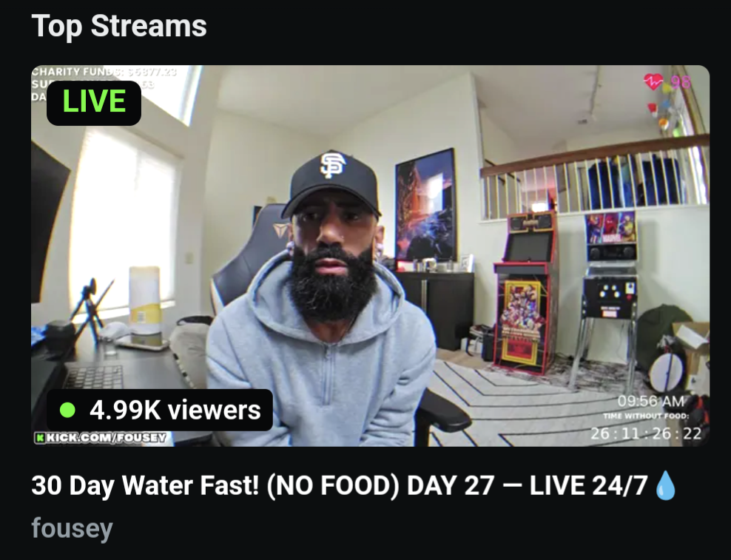Click the Time Without Food timer overlay
Viewport: 731px width, 560px height.
[x=646, y=426]
